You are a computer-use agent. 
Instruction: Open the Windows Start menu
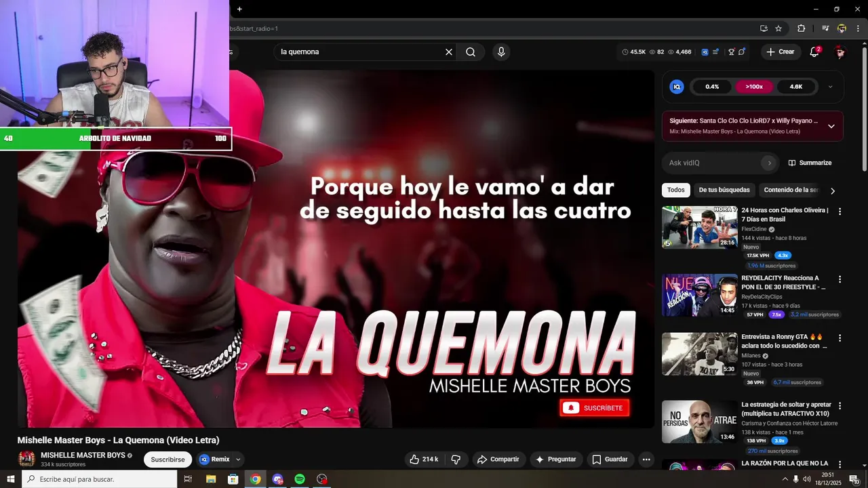(x=11, y=479)
